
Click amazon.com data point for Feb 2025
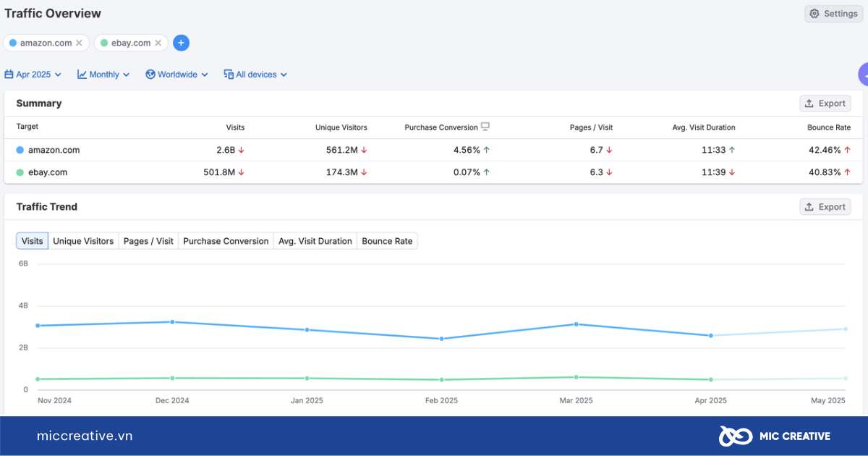[x=441, y=339]
